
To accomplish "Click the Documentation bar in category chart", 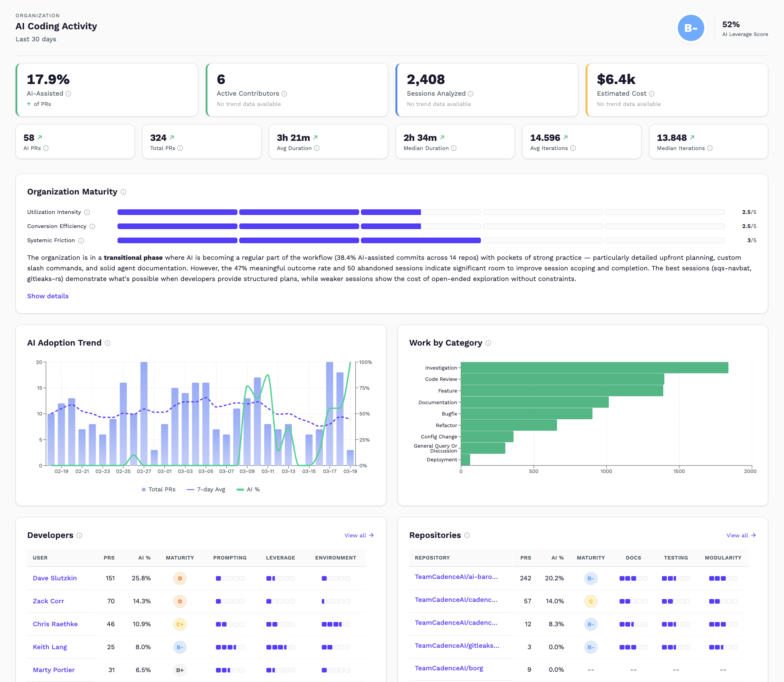I will point(535,402).
